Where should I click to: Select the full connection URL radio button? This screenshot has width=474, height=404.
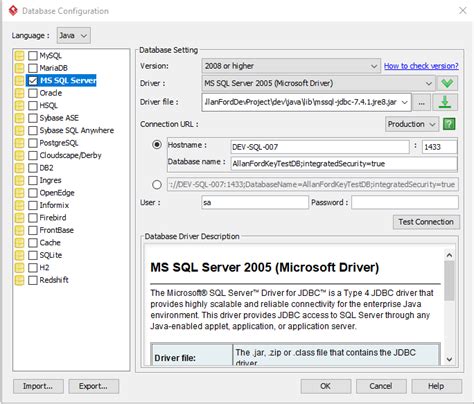[x=157, y=184]
